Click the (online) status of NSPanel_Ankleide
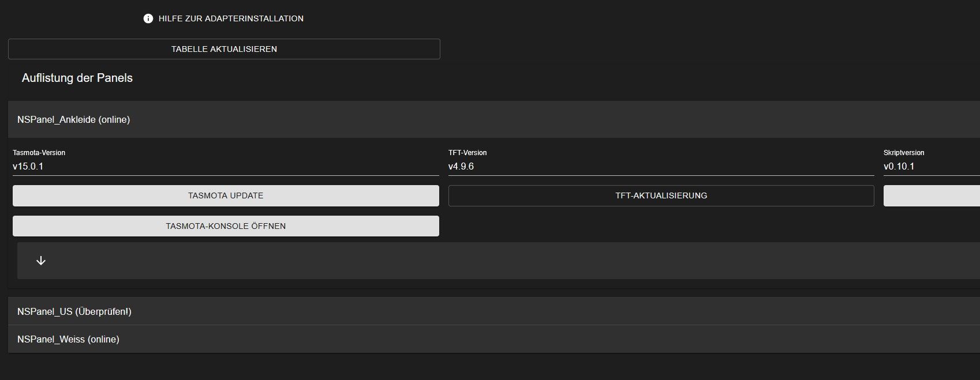Image resolution: width=980 pixels, height=380 pixels. (x=114, y=119)
